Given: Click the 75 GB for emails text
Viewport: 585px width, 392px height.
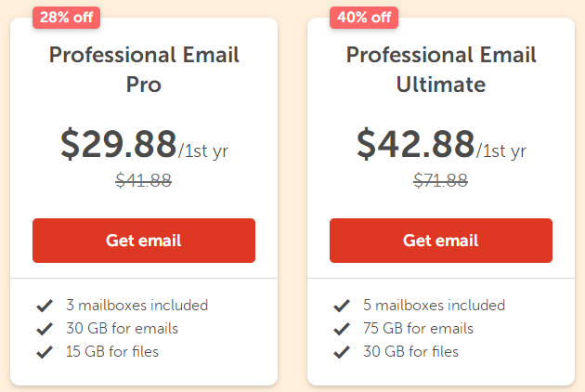Looking at the screenshot, I should click(418, 328).
